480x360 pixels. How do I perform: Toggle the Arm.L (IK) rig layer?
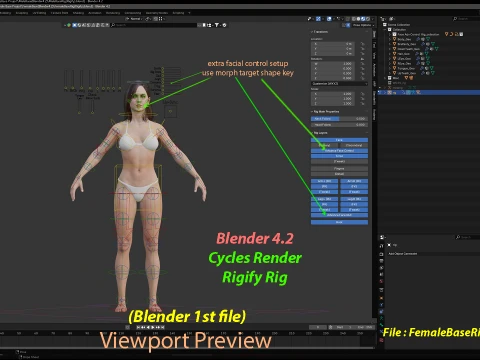coord(324,181)
